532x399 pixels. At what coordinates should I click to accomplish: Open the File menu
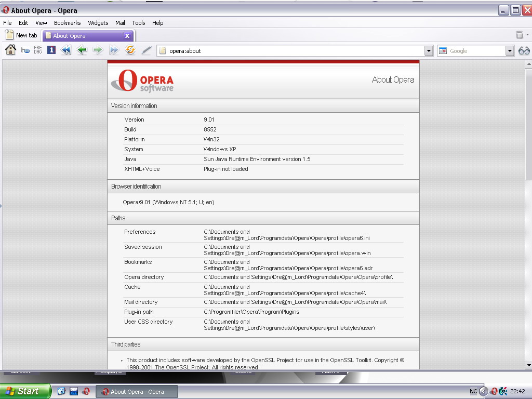tap(7, 23)
